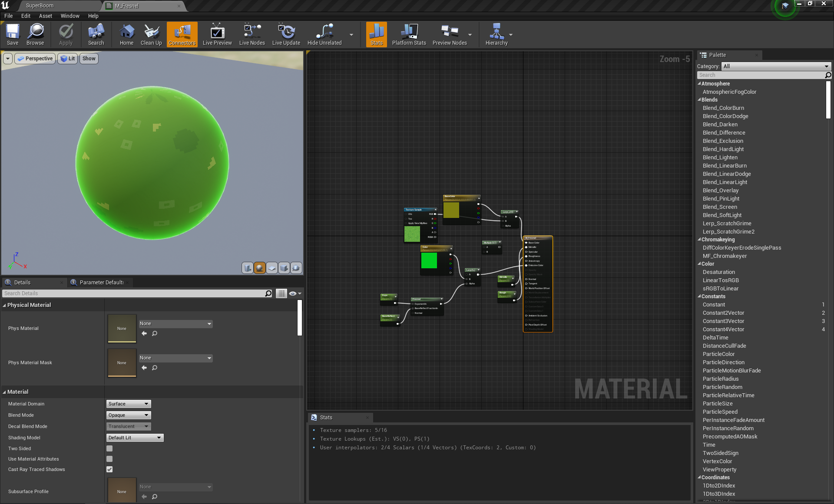Enable Live Preview in toolbar
Screen dimensions: 834x504
(x=217, y=34)
